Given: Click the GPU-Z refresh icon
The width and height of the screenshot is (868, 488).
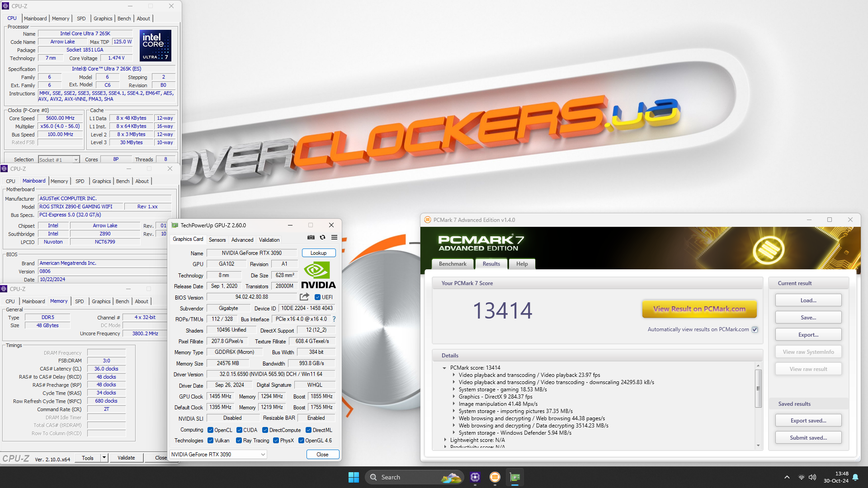Looking at the screenshot, I should click(x=322, y=237).
